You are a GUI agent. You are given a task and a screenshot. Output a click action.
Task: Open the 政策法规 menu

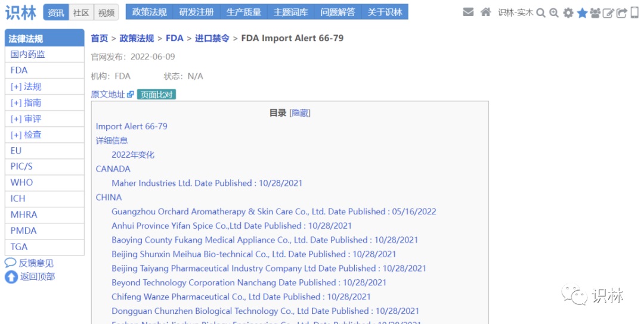coord(150,13)
